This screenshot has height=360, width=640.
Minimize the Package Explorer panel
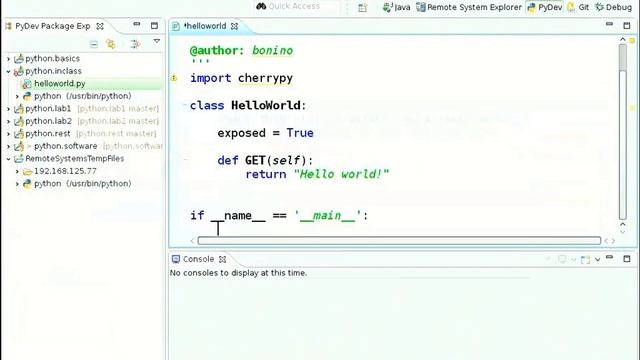click(x=137, y=24)
